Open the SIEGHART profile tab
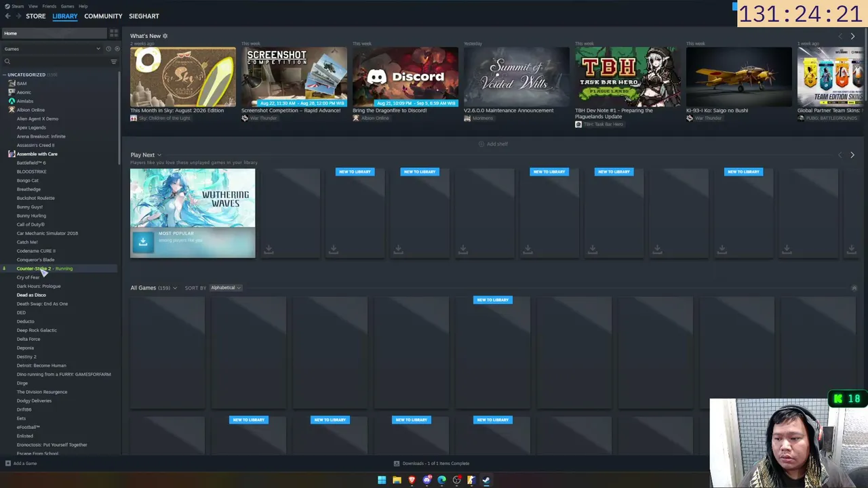This screenshot has height=488, width=868. tap(144, 16)
